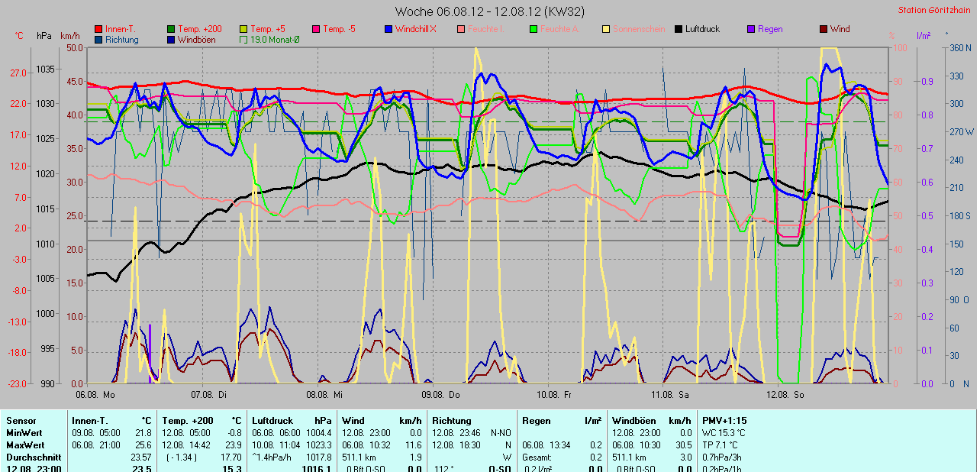Click the dark green Temp. +200 swatch
The image size is (980, 472).
pos(171,29)
